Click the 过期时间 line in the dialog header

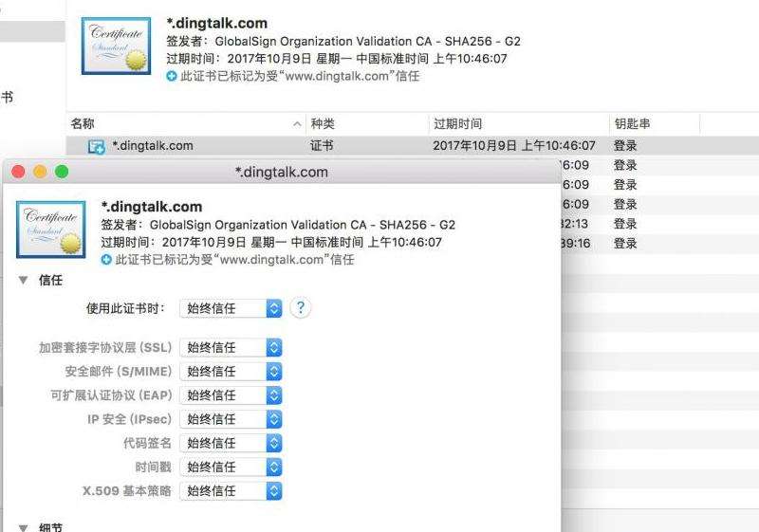(x=271, y=243)
